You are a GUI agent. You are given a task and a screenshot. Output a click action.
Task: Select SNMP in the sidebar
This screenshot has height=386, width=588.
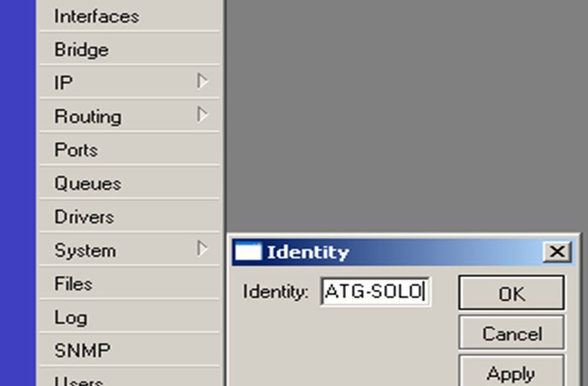click(83, 350)
